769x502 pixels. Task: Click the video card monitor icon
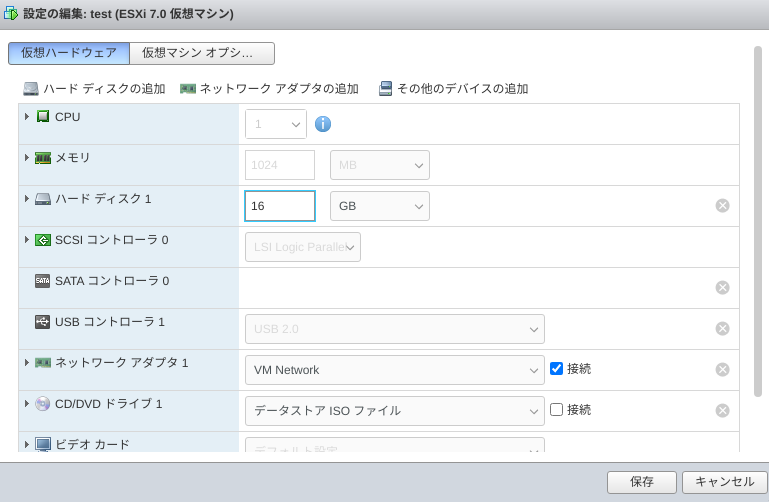43,445
